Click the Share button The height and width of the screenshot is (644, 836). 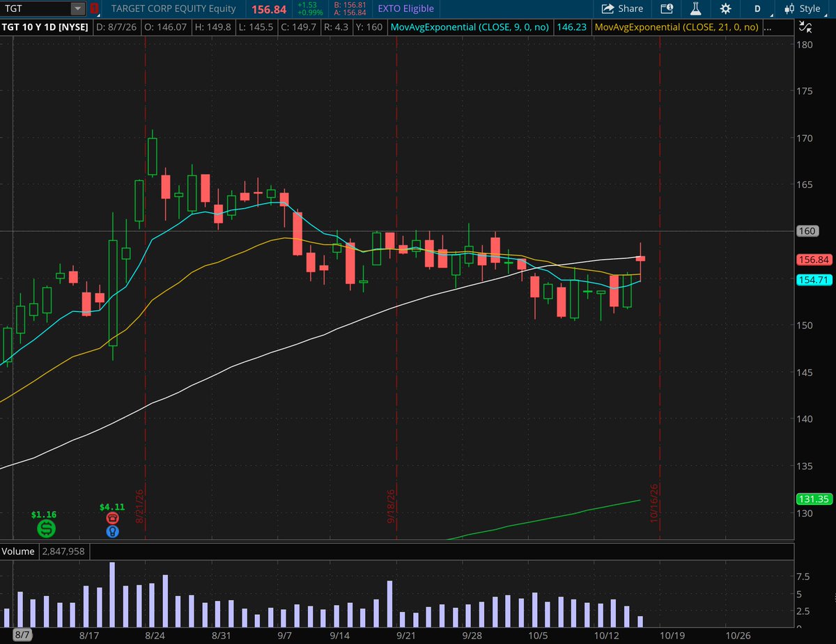coord(622,9)
